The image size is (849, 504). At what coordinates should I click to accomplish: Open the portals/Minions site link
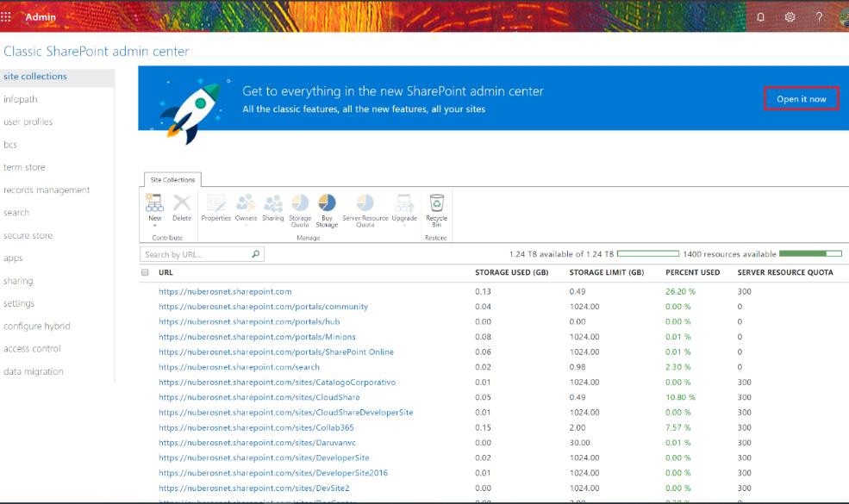tap(257, 337)
